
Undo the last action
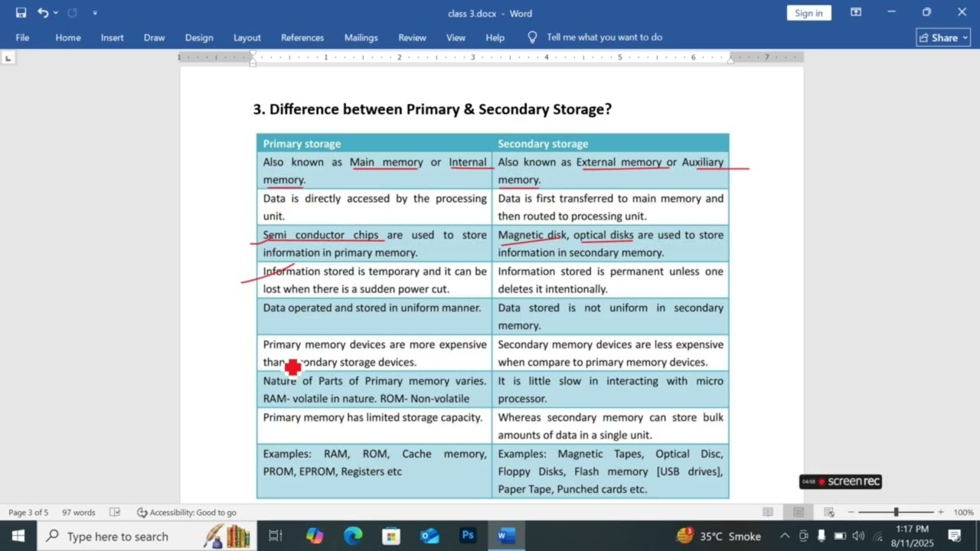43,13
